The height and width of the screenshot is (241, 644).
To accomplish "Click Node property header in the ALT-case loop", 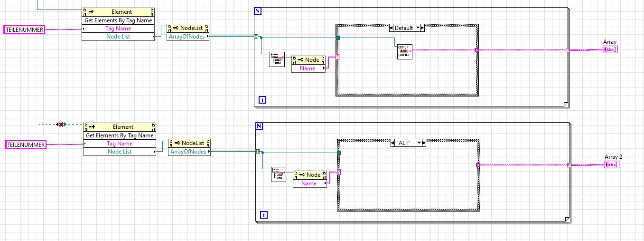I will [310, 175].
